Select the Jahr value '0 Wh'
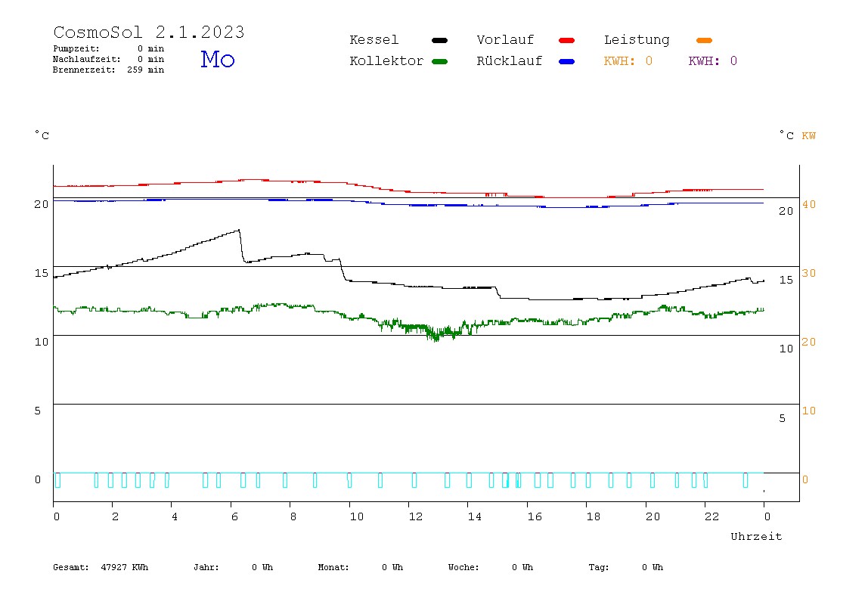Viewport: 868px width, 614px height. point(262,567)
